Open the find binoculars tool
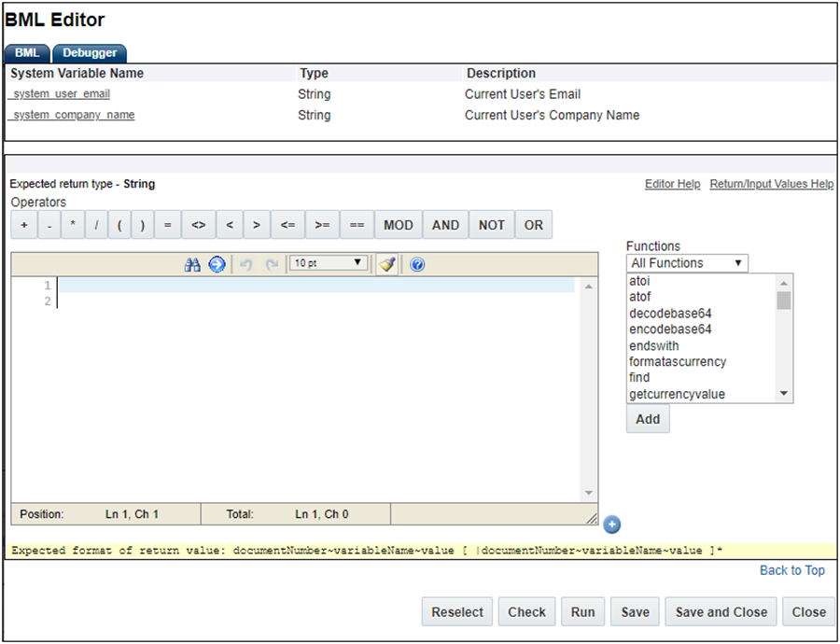The width and height of the screenshot is (840, 644). (x=192, y=264)
